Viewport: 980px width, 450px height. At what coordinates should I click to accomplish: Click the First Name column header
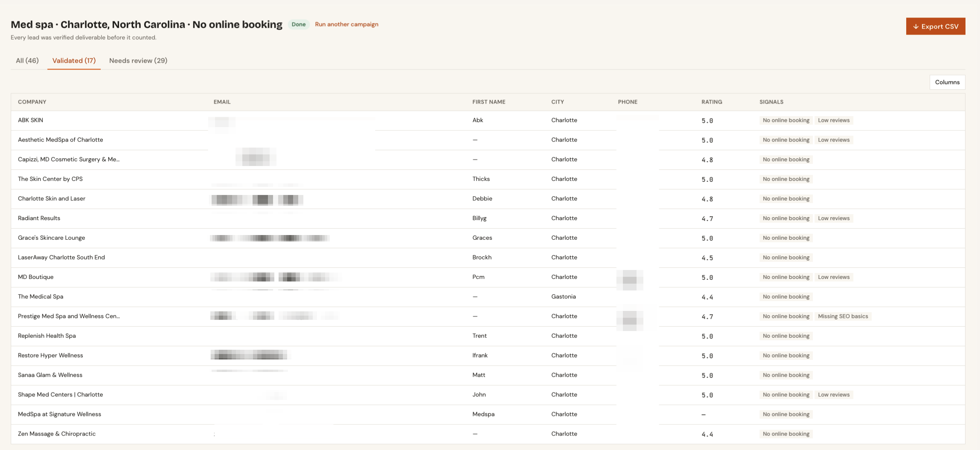pyautogui.click(x=489, y=102)
